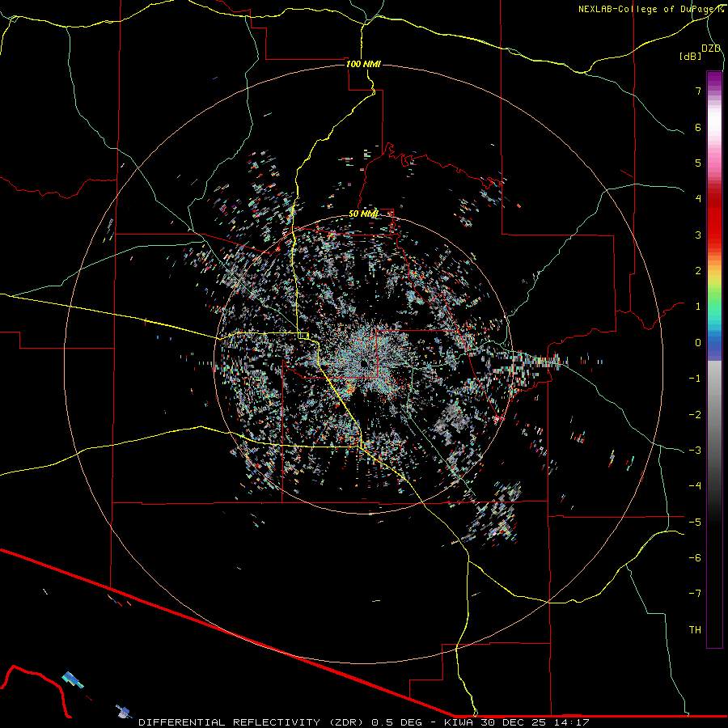This screenshot has width=728, height=728.
Task: Click the ZDR color scale bar
Action: [714, 359]
